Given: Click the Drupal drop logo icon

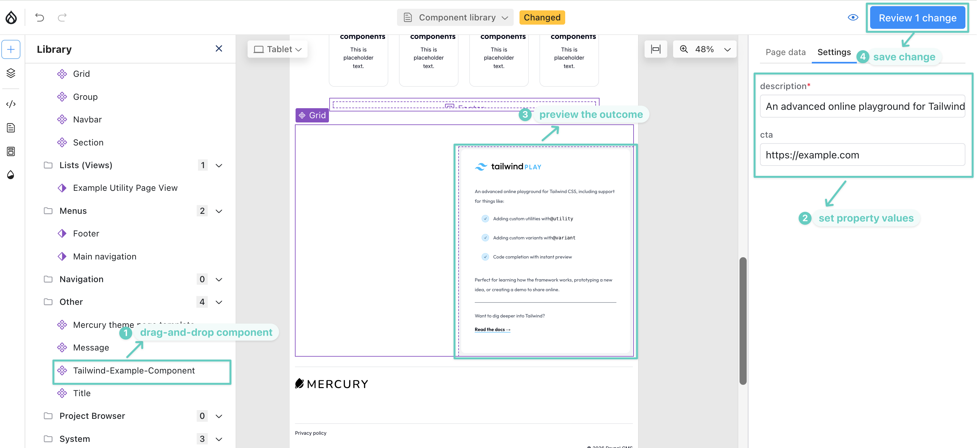Looking at the screenshot, I should tap(11, 17).
